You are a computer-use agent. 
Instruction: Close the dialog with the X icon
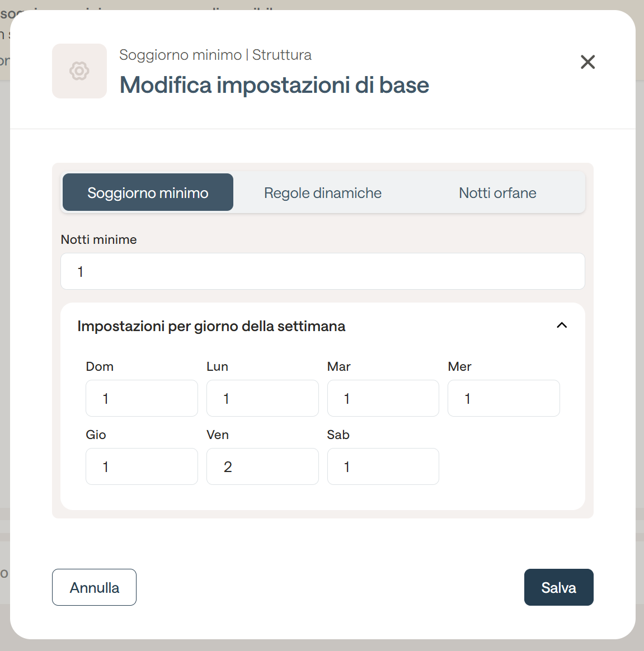click(x=587, y=62)
